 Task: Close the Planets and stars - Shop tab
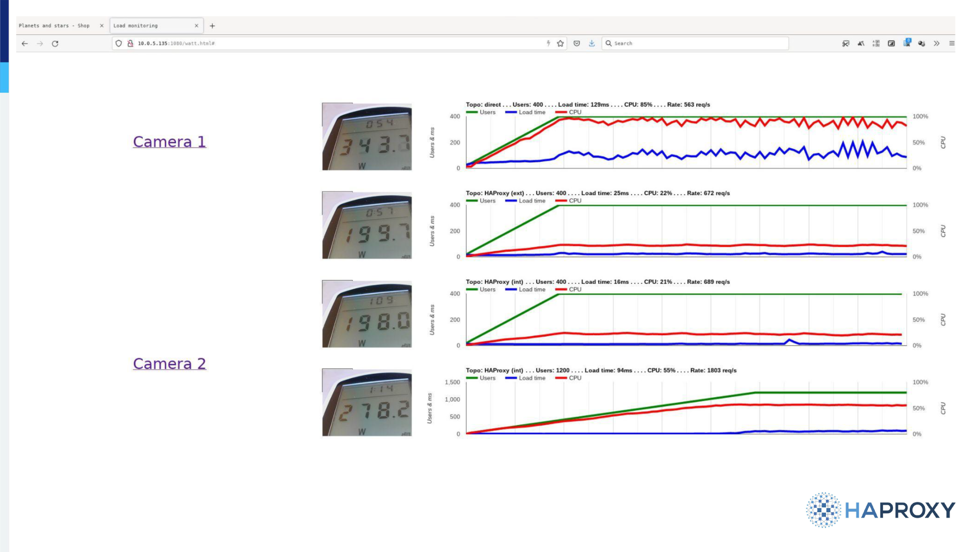tap(101, 26)
